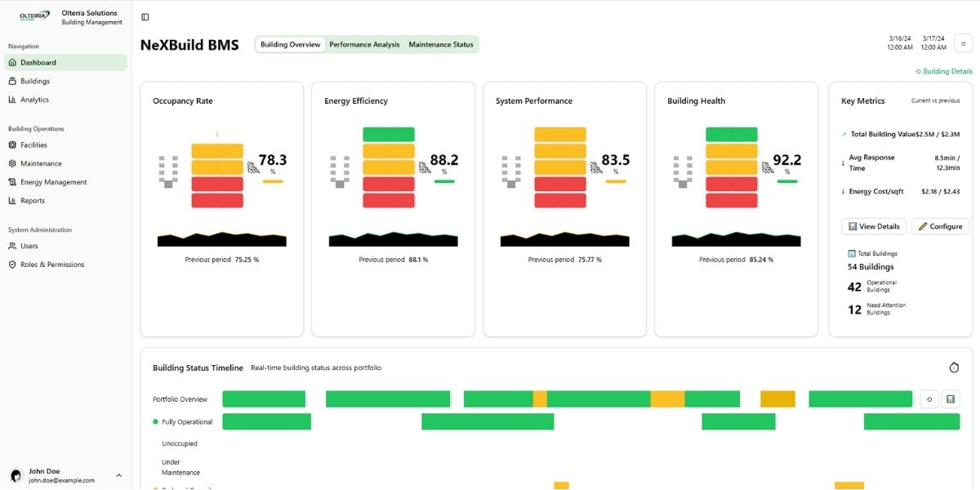The height and width of the screenshot is (490, 980).
Task: Click the Buildings sidebar icon
Action: coord(12,82)
